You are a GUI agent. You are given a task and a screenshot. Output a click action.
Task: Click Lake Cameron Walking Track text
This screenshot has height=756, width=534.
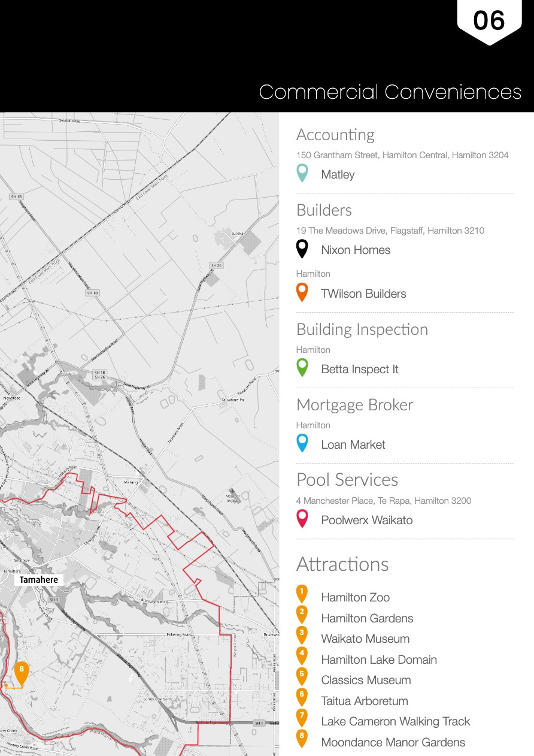point(395,721)
